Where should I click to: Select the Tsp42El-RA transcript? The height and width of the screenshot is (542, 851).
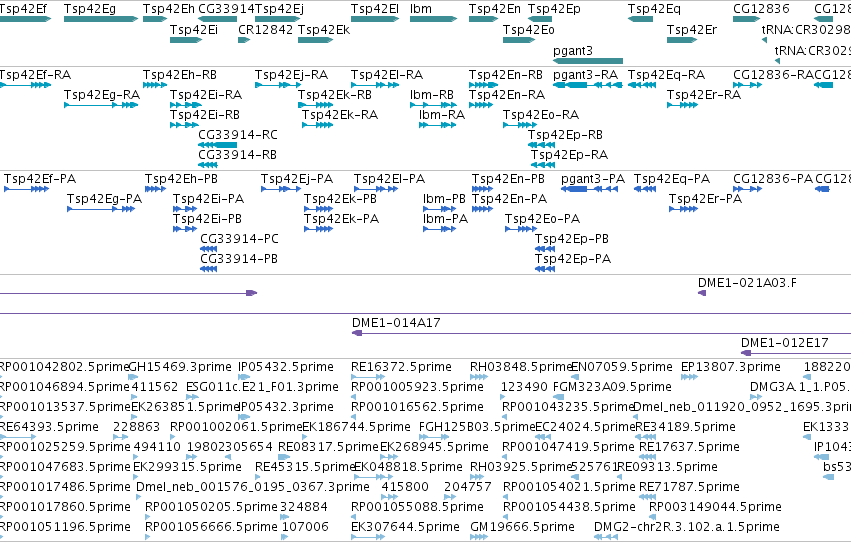[x=375, y=85]
